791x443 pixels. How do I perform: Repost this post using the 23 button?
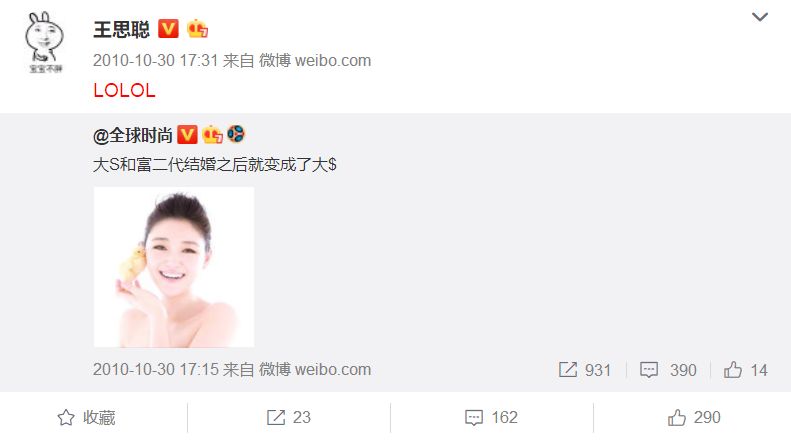tap(289, 417)
